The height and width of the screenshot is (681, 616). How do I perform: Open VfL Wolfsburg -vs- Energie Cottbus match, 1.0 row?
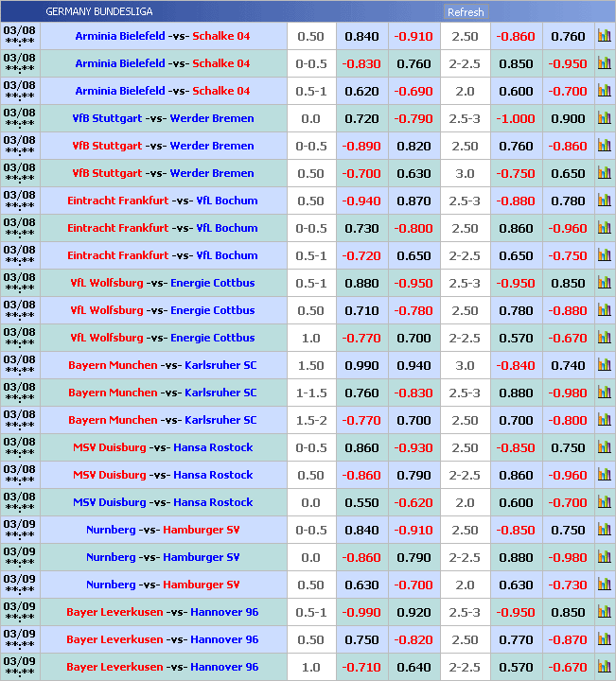click(x=163, y=338)
